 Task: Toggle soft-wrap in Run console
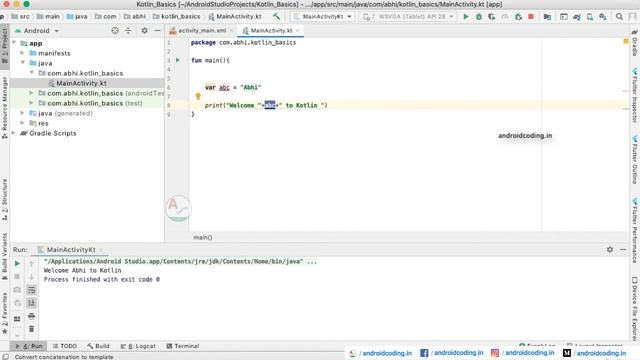click(x=31, y=290)
